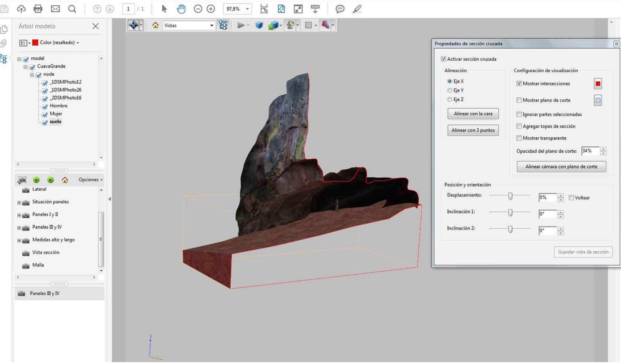Screen dimensions: 621x364
Task: Open the comment speech bubble tool
Action: tap(340, 9)
